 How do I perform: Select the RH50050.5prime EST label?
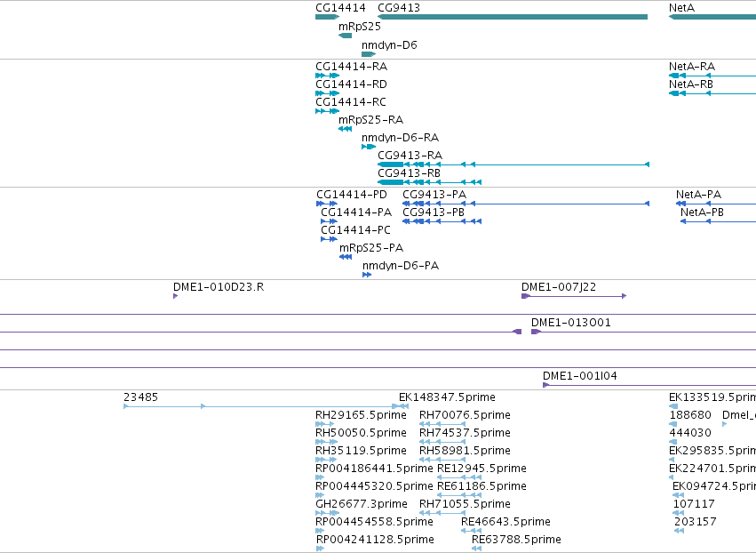click(361, 433)
